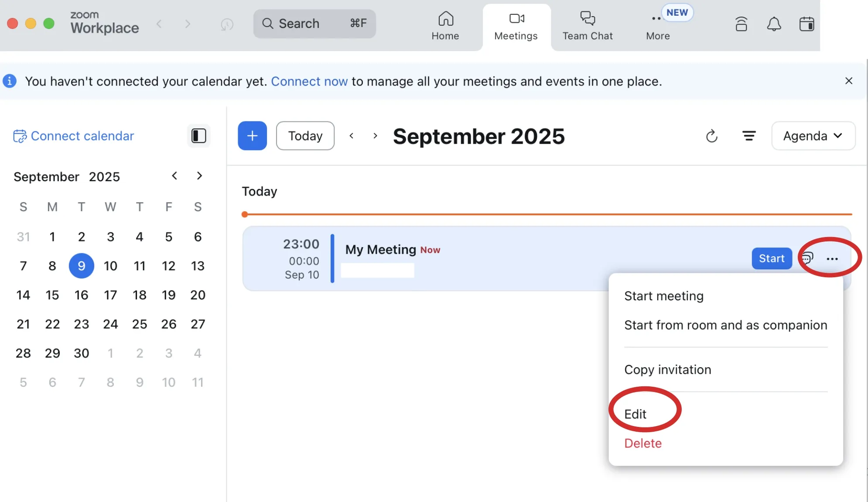Select Edit in the context menu
This screenshot has width=868, height=502.
coord(635,414)
